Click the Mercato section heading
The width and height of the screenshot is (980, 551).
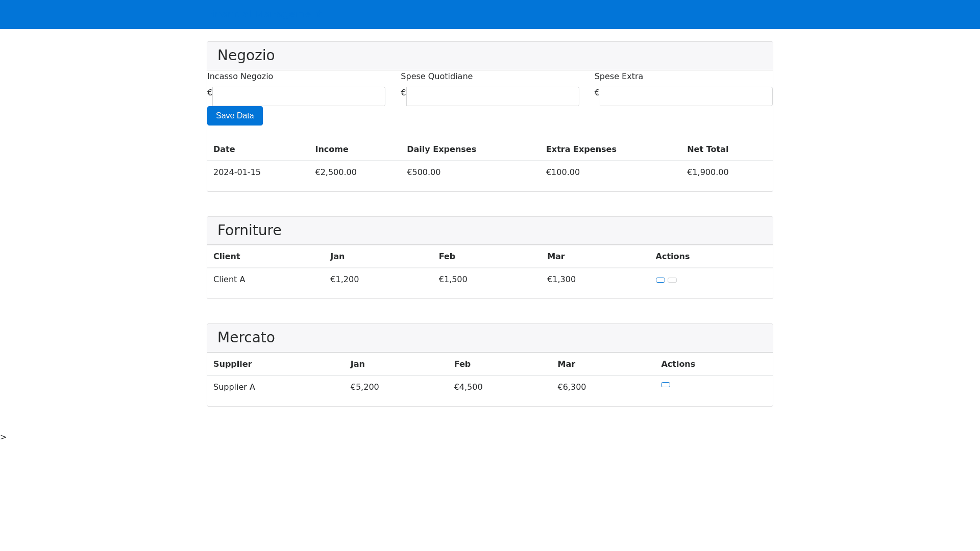coord(246,337)
